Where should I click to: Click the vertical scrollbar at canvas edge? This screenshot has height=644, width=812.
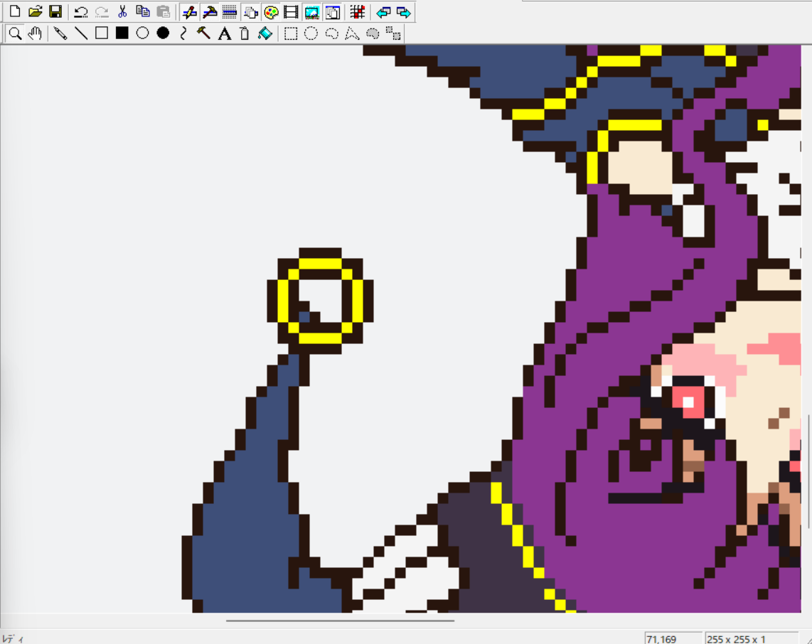coord(808,471)
